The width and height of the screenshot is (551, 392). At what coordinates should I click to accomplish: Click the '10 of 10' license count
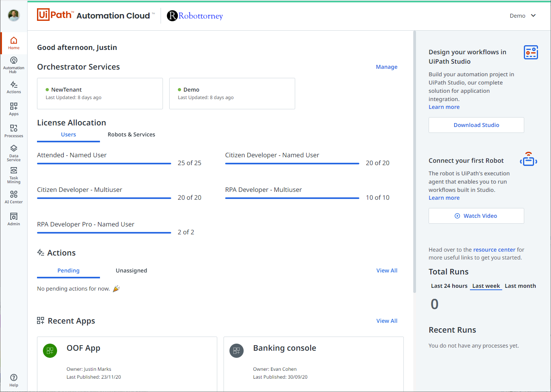click(x=377, y=197)
